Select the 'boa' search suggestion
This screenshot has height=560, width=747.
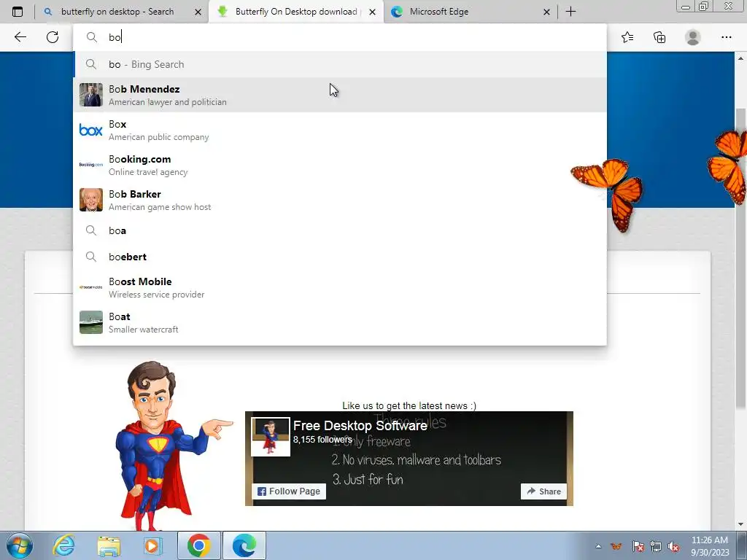point(340,230)
